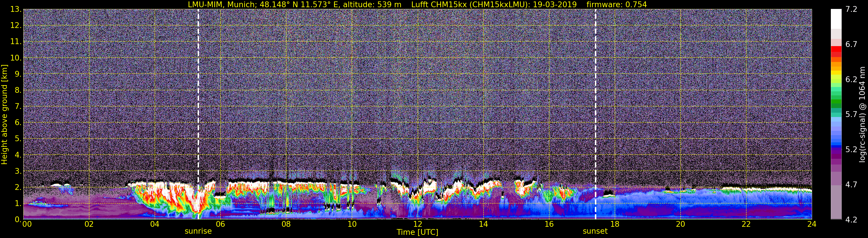
Task: Click the '24' time axis tick label
Action: tap(812, 224)
